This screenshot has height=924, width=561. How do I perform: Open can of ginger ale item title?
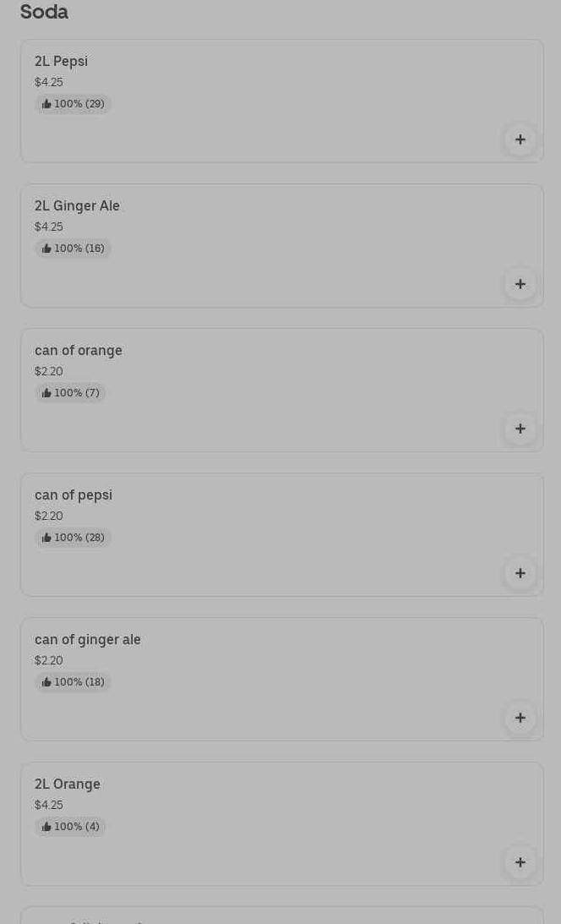(88, 640)
